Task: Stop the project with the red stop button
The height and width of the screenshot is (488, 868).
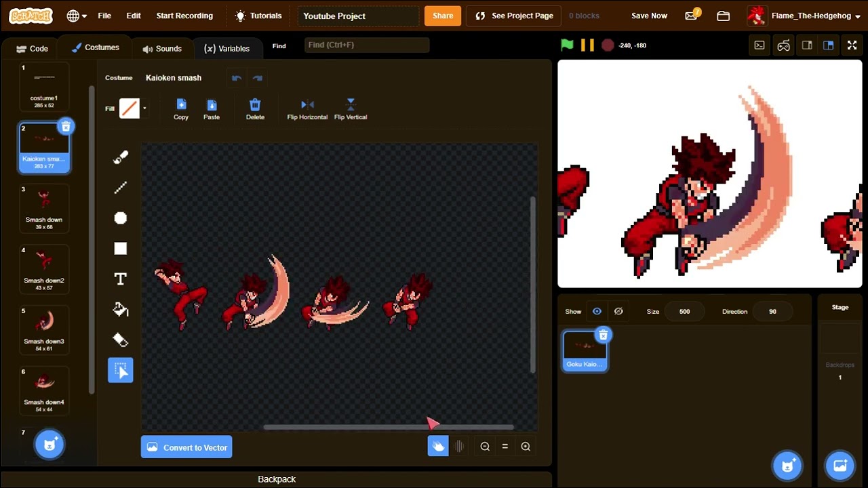Action: [608, 45]
